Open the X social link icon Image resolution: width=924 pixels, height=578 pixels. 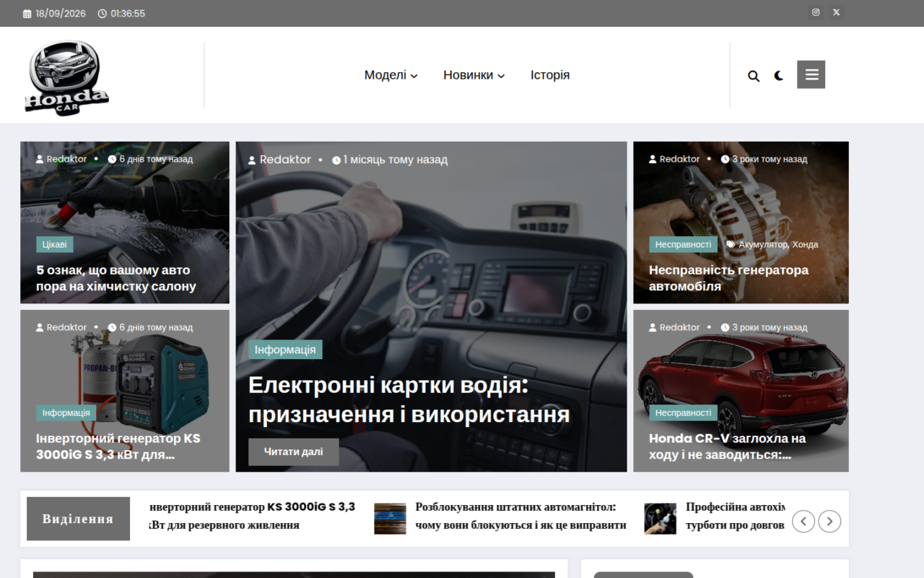point(836,12)
